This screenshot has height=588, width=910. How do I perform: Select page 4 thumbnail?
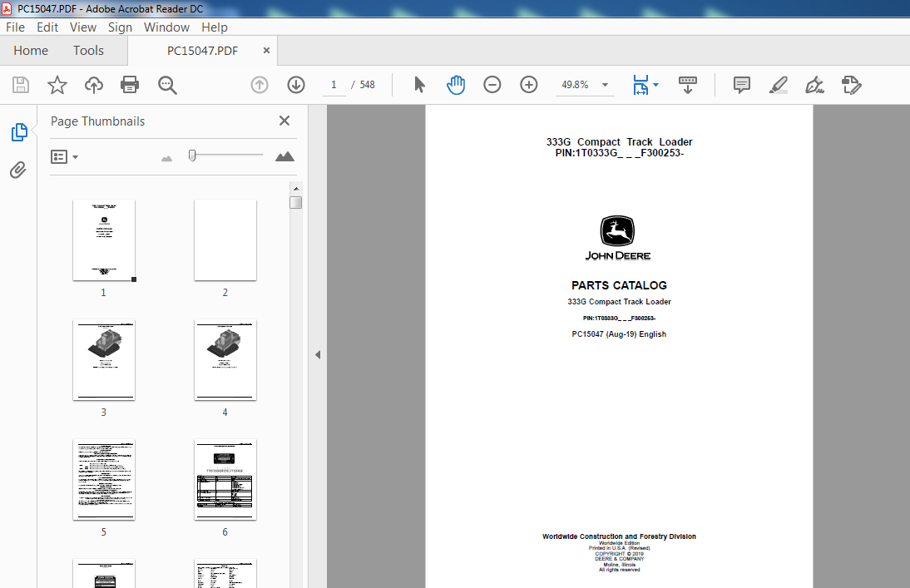225,360
